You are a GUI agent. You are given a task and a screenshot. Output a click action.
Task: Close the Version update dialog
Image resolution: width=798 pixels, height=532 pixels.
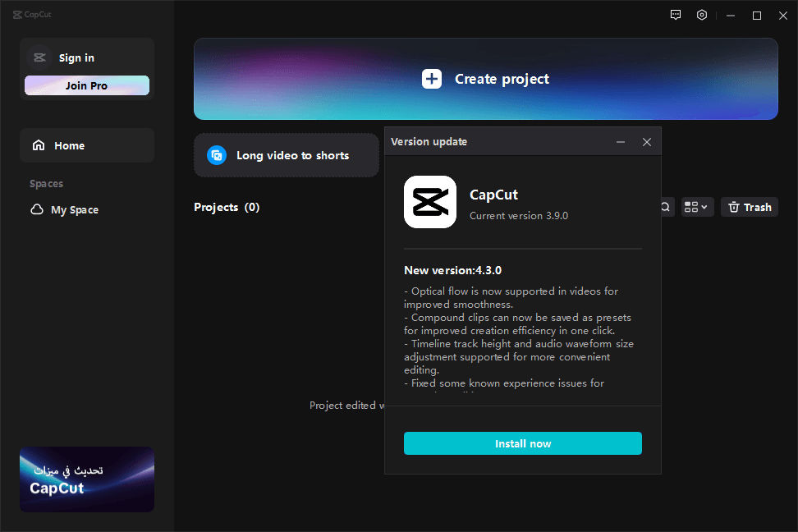647,142
